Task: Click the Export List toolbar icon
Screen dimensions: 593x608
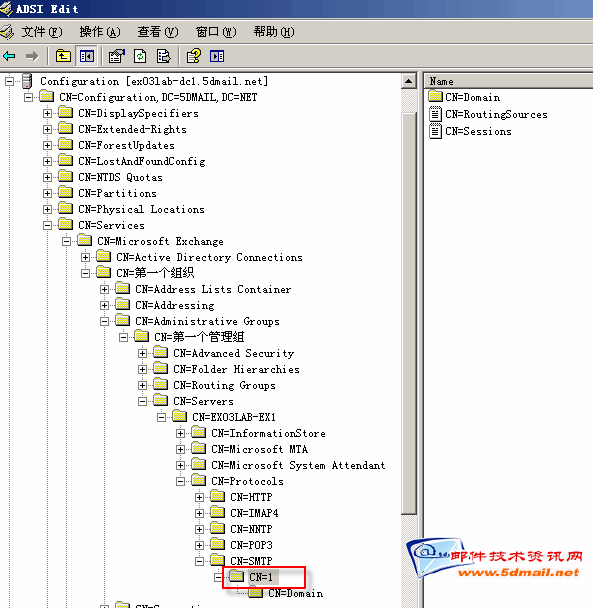Action: click(x=163, y=56)
